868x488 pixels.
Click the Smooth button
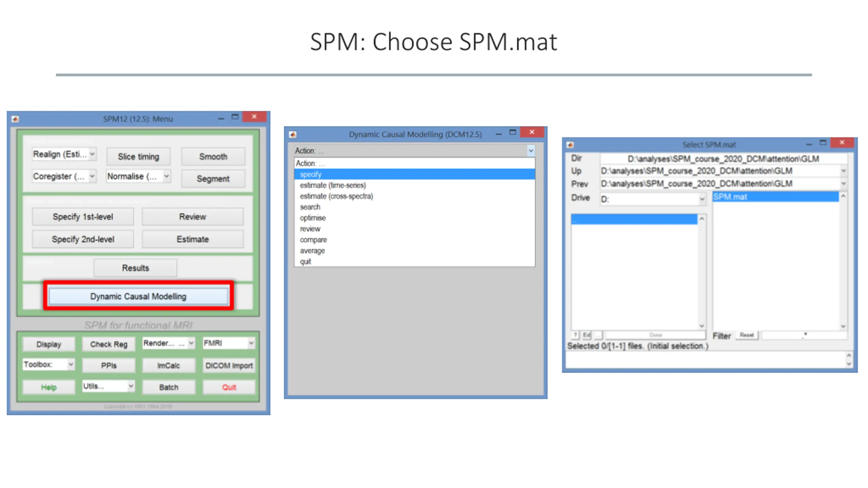click(x=213, y=157)
